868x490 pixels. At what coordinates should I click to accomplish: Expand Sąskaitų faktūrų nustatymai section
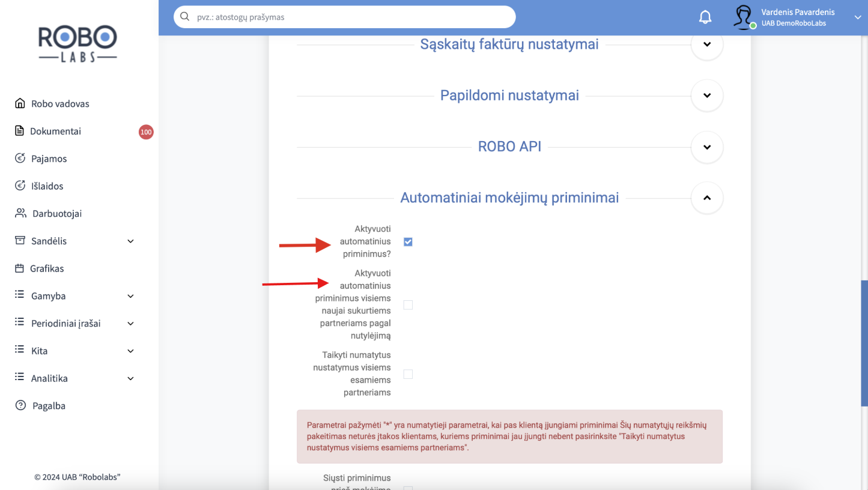coord(707,44)
